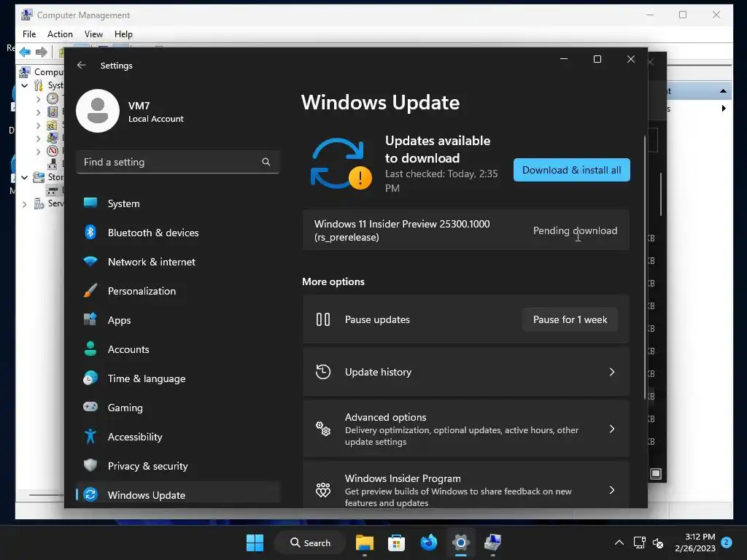This screenshot has height=560, width=747.
Task: Click Find a setting search field
Action: pos(177,162)
